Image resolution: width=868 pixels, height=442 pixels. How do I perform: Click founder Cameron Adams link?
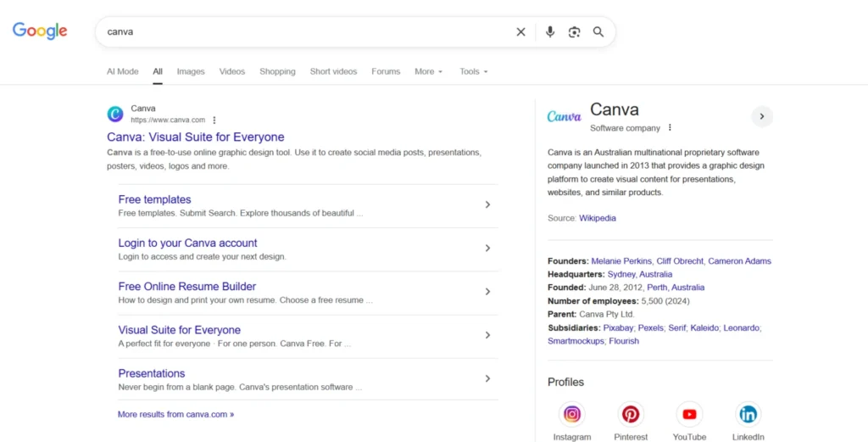coord(739,261)
